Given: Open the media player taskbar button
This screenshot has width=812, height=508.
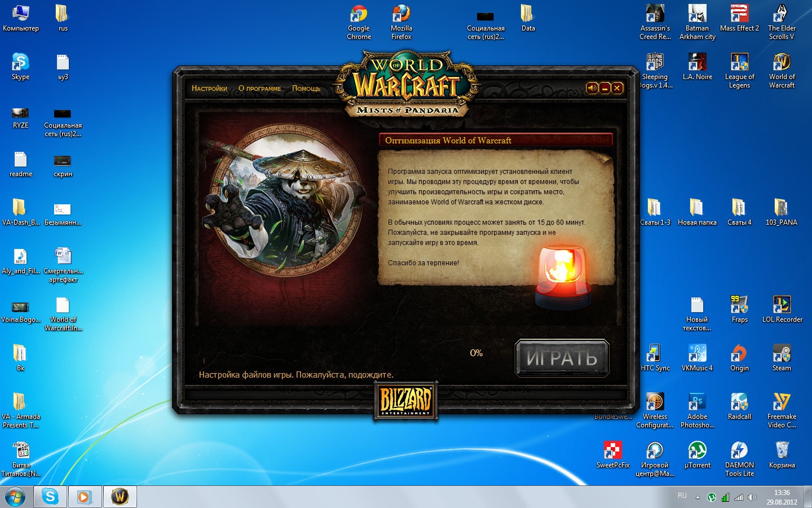Looking at the screenshot, I should click(85, 497).
